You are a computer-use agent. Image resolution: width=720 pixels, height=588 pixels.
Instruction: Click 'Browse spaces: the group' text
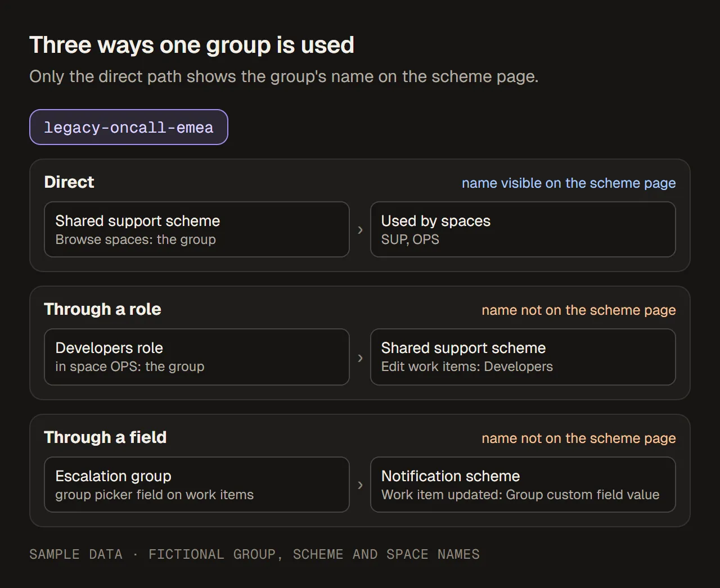coord(136,239)
